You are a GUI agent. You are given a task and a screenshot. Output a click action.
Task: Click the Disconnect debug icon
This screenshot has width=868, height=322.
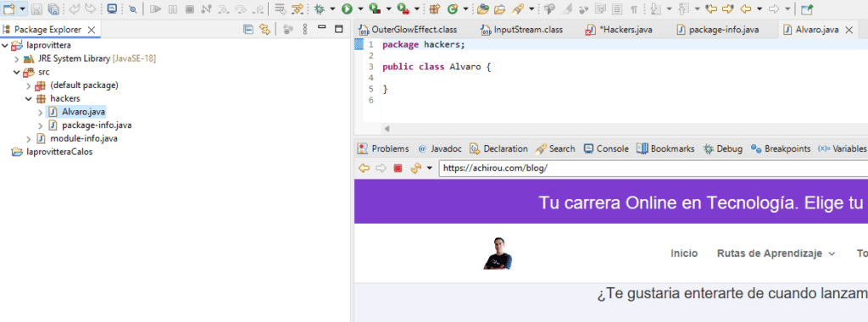[x=207, y=8]
